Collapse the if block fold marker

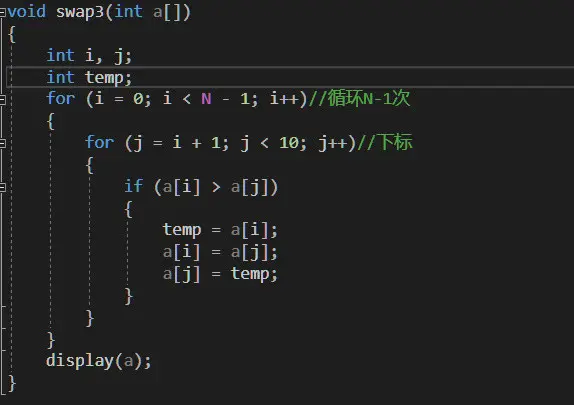click(3, 187)
